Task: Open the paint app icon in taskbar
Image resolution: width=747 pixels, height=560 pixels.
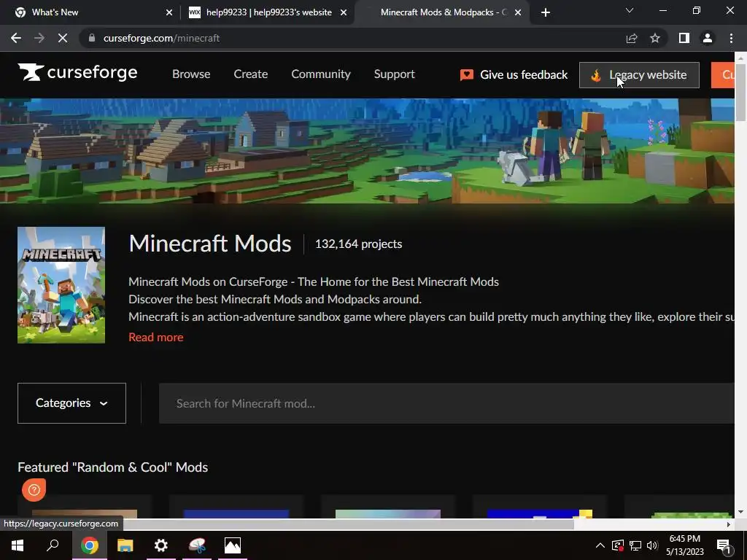Action: pyautogui.click(x=197, y=545)
